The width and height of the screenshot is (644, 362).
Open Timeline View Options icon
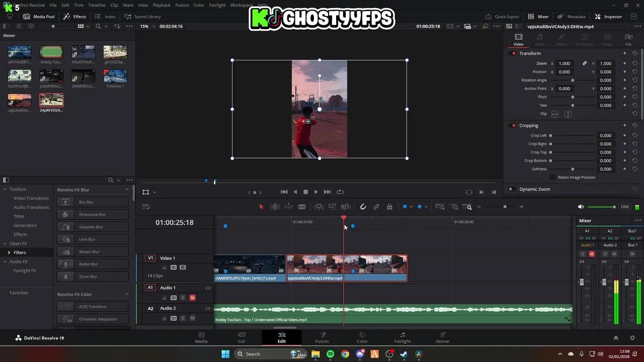(x=146, y=207)
